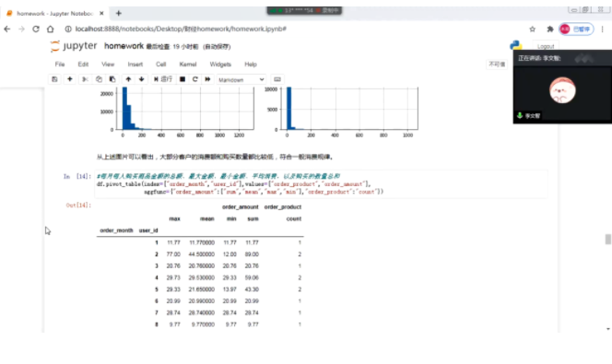Viewport: 612px width, 364px height.
Task: Open the Markdown cell type dropdown
Action: (x=241, y=79)
